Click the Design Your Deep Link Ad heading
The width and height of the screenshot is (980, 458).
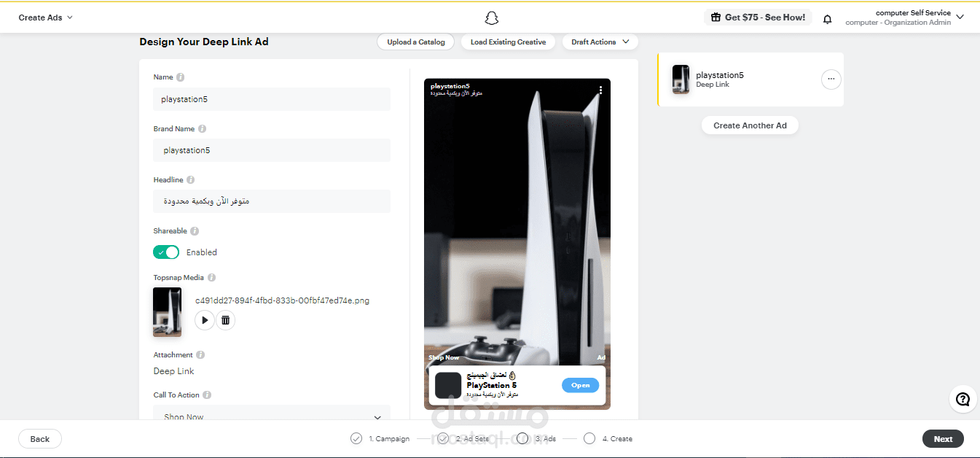pyautogui.click(x=204, y=42)
